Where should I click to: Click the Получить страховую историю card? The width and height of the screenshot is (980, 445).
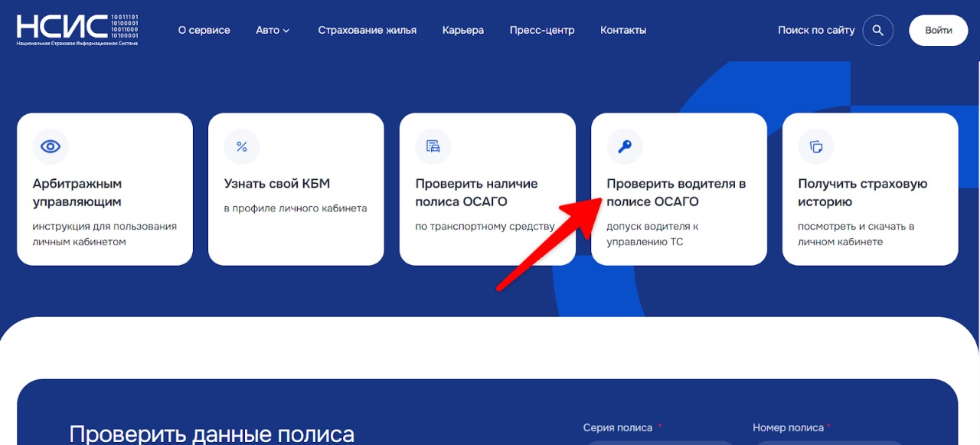(871, 188)
